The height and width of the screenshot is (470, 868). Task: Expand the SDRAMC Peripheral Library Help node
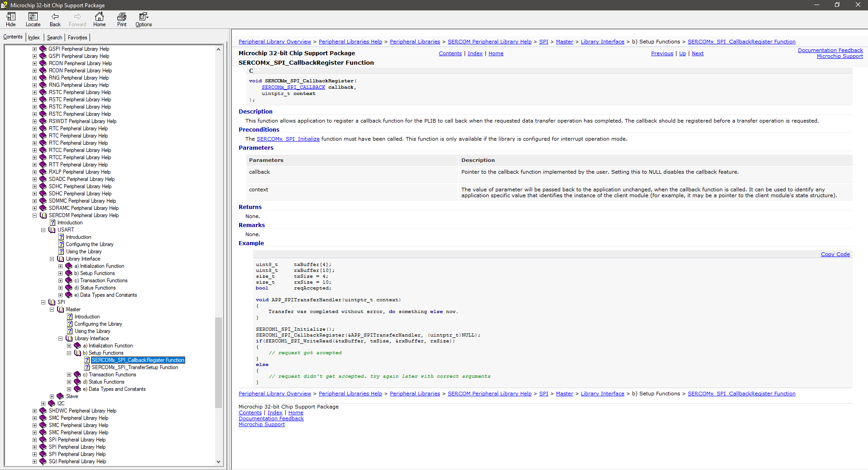coord(35,208)
